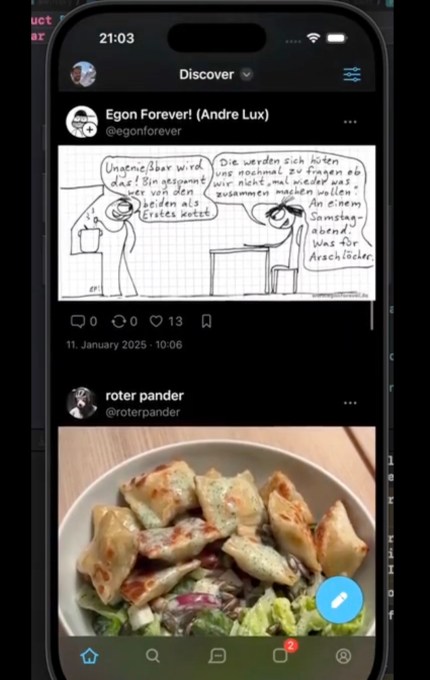430x680 pixels.
Task: Open the messages chat bubble tab
Action: point(217,656)
